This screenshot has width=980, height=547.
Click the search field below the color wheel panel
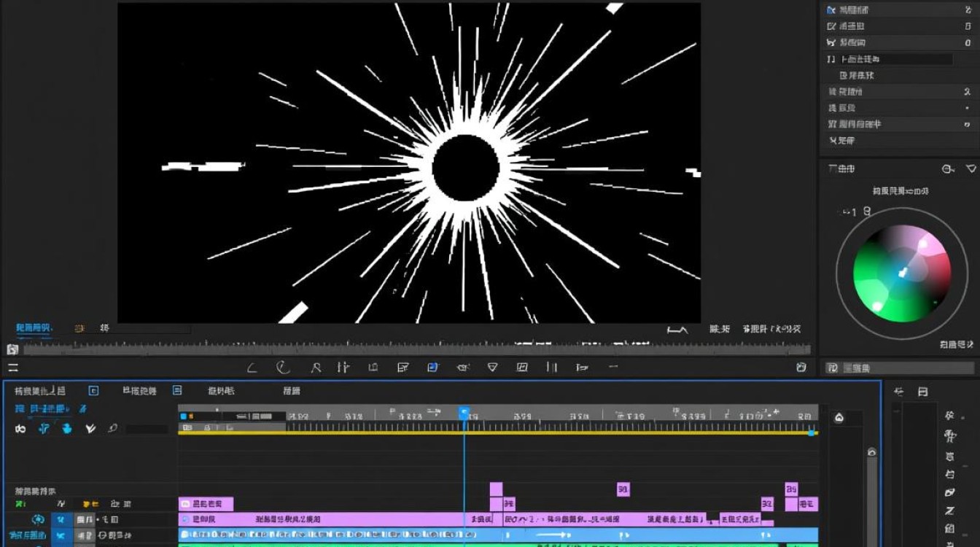(x=906, y=368)
